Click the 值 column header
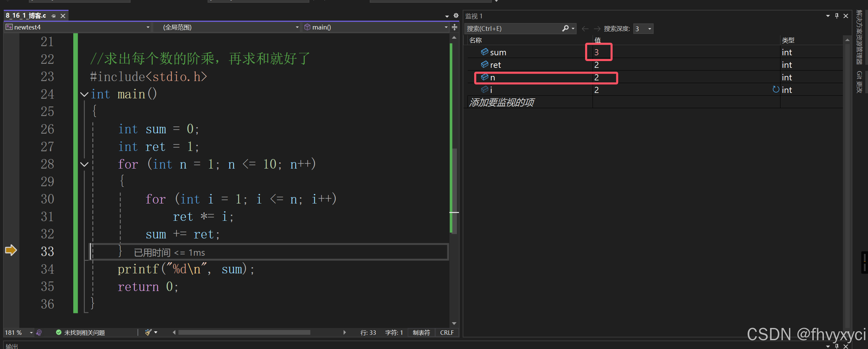Image resolution: width=868 pixels, height=349 pixels. coord(598,40)
